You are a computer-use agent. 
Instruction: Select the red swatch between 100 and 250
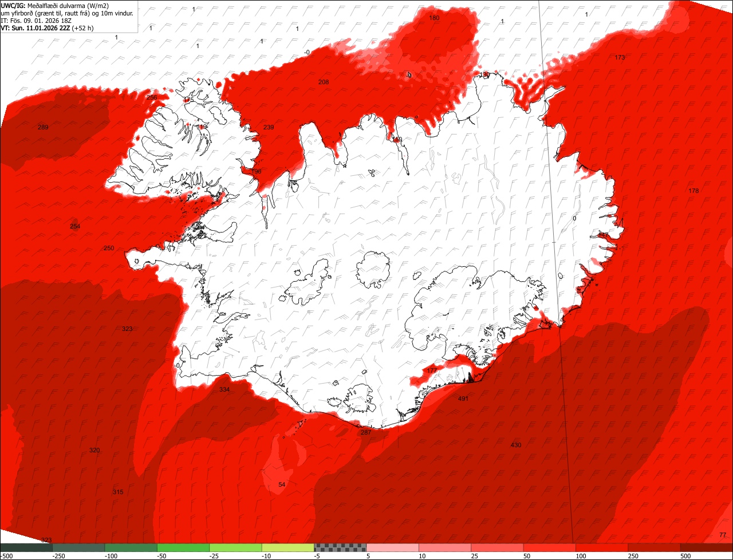tap(602, 547)
